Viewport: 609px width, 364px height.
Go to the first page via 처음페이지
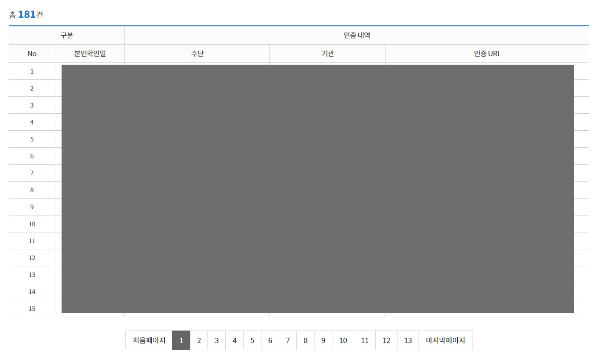149,340
